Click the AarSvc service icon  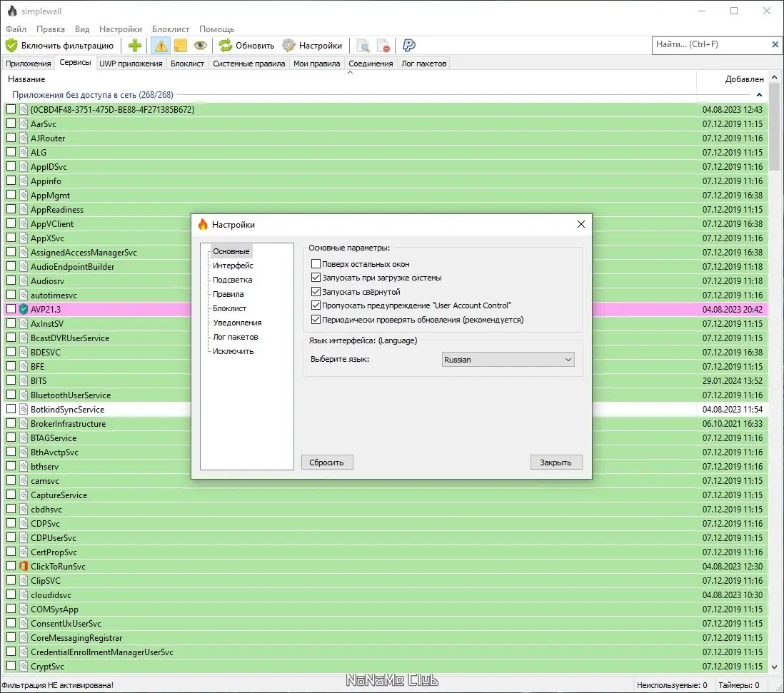point(24,123)
